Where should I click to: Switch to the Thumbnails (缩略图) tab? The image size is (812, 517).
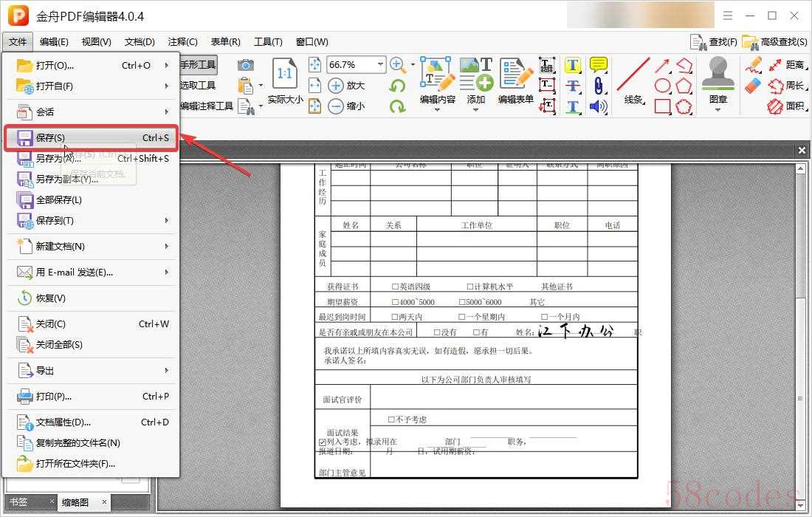[x=75, y=502]
